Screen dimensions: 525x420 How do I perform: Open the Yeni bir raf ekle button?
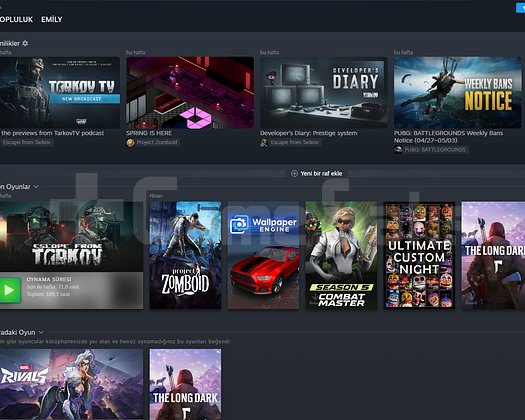coord(317,173)
